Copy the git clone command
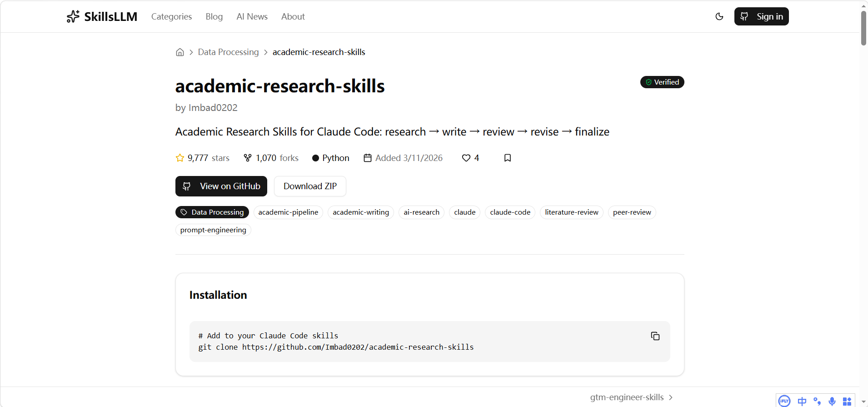Viewport: 868px width, 407px height. coord(655,336)
